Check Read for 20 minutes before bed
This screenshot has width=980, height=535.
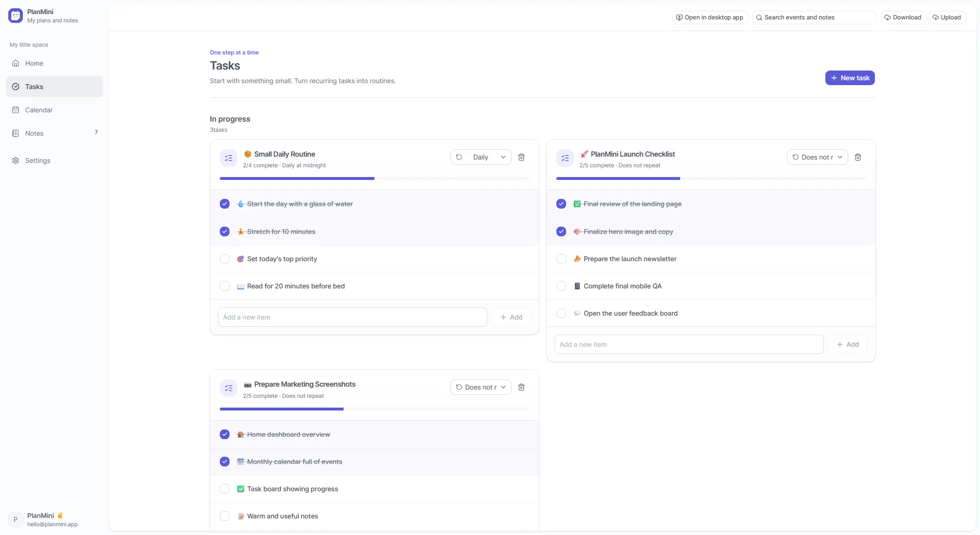pyautogui.click(x=225, y=286)
